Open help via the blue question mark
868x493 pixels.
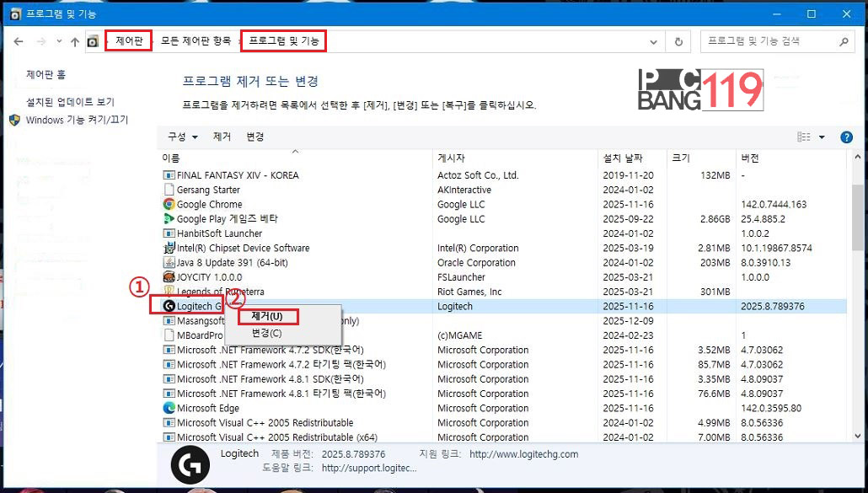point(846,137)
